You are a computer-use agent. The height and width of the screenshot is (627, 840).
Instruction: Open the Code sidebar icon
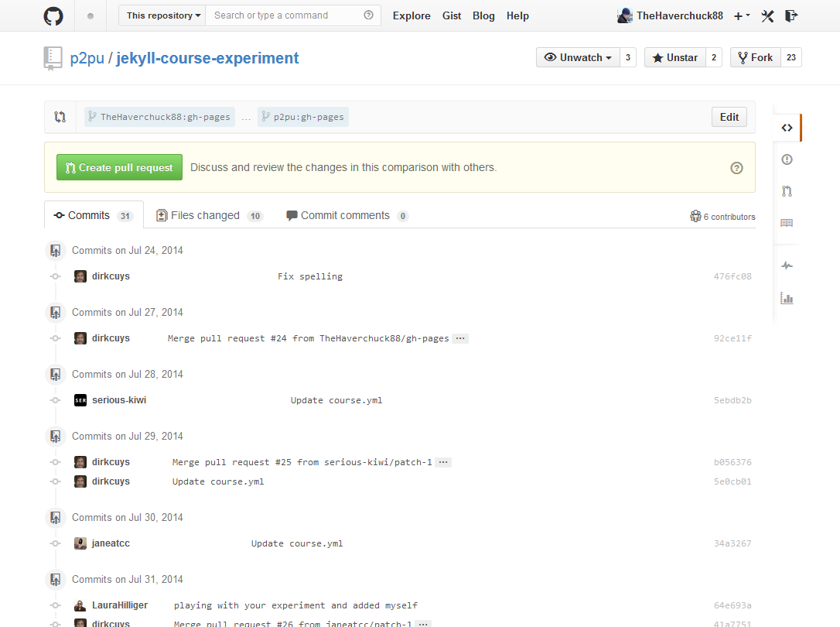pos(787,128)
